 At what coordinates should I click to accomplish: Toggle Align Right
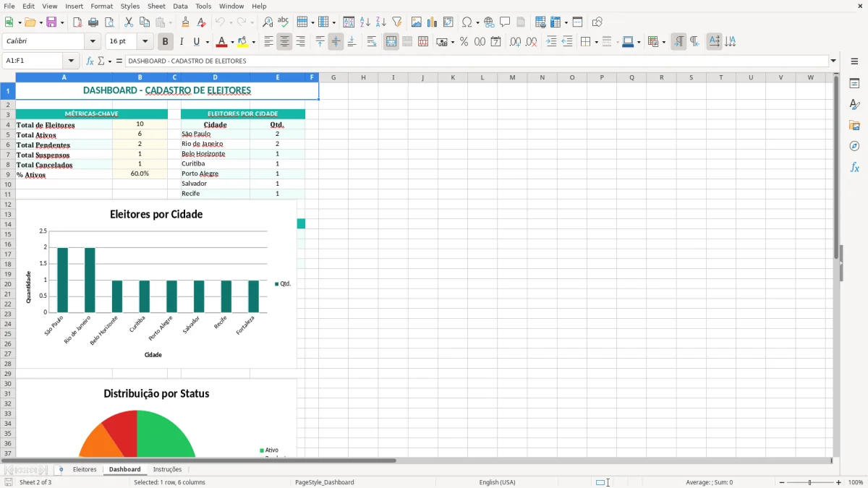coord(300,42)
